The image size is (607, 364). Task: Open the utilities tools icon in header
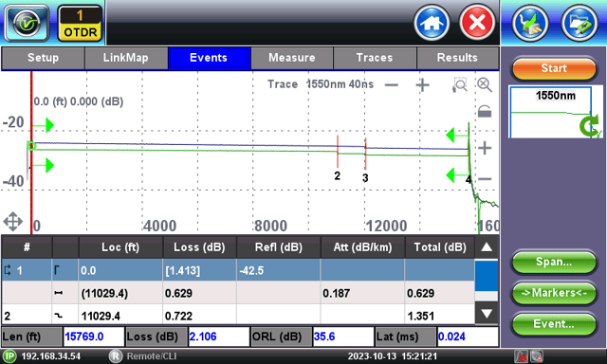(x=530, y=23)
